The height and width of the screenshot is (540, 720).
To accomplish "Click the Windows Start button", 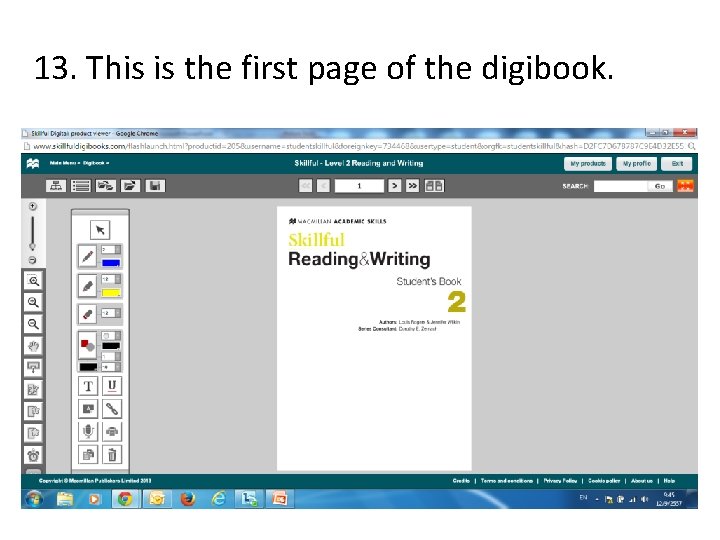I will [34, 499].
